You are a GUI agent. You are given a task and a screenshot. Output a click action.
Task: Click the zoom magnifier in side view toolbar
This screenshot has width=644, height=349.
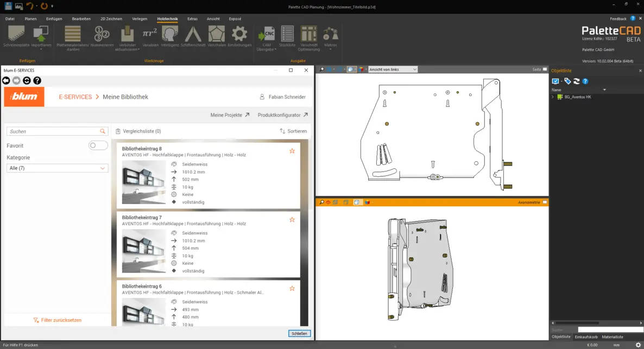coord(322,69)
